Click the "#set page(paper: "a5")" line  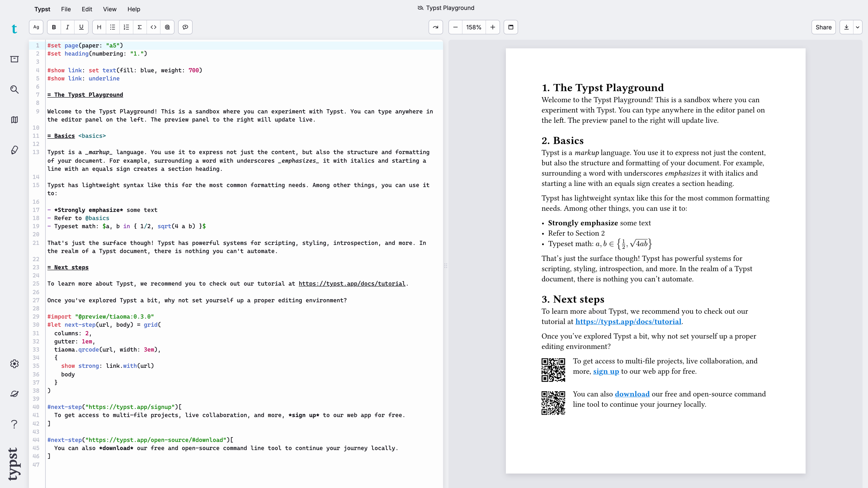(85, 45)
